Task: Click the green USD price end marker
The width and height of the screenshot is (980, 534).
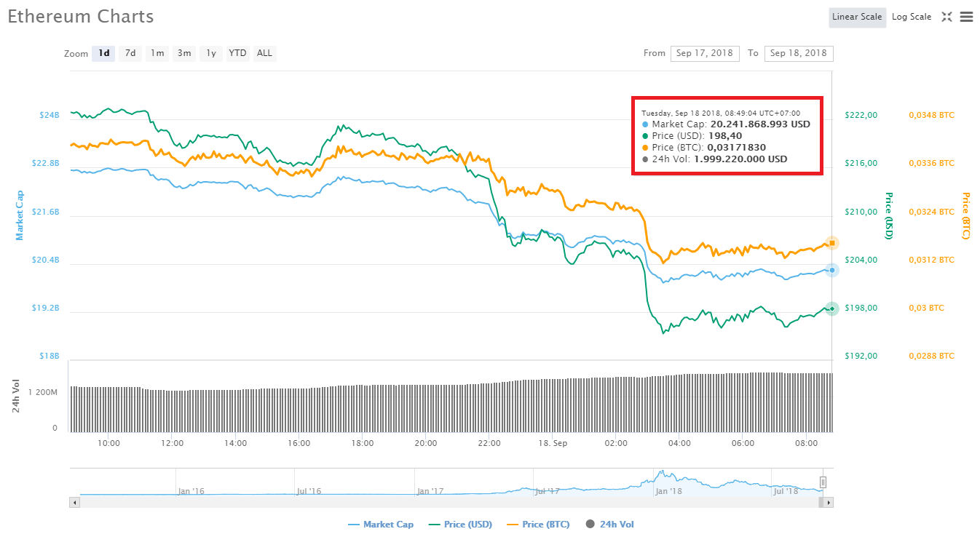Action: click(x=831, y=308)
